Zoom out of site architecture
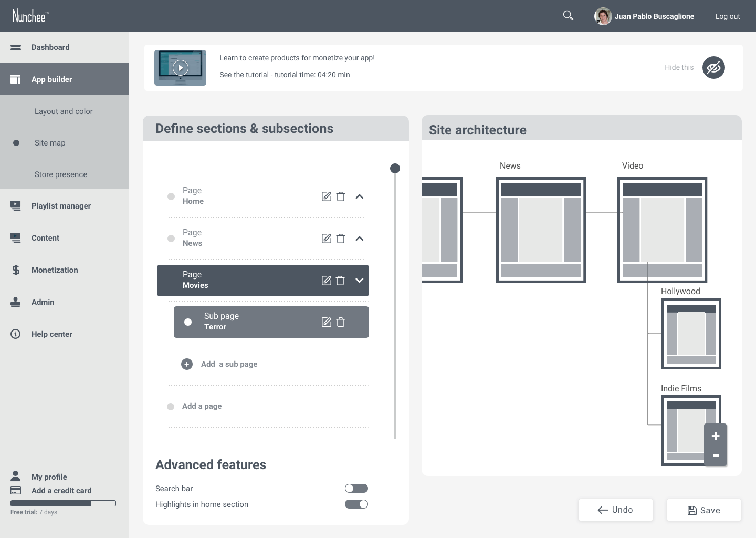 coord(716,456)
